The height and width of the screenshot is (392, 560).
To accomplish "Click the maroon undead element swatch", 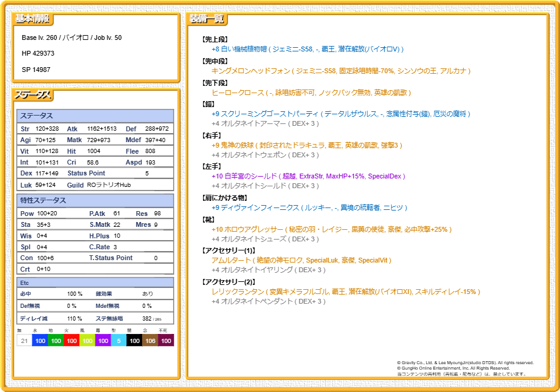I will click(166, 341).
